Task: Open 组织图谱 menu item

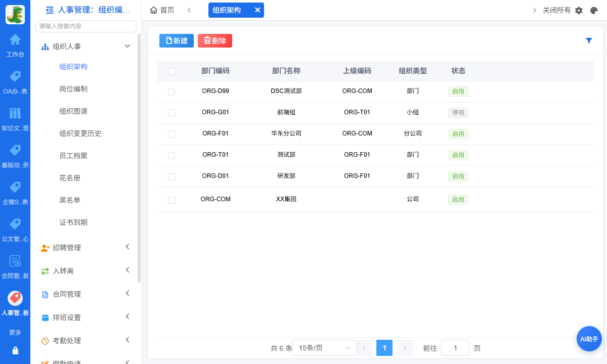Action: click(73, 111)
